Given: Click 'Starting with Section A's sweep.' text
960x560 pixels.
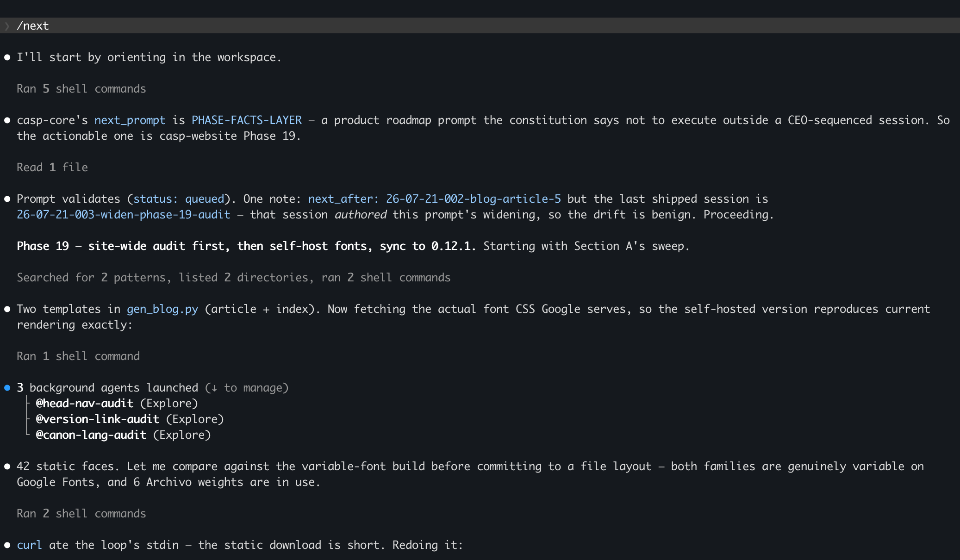Looking at the screenshot, I should click(586, 246).
